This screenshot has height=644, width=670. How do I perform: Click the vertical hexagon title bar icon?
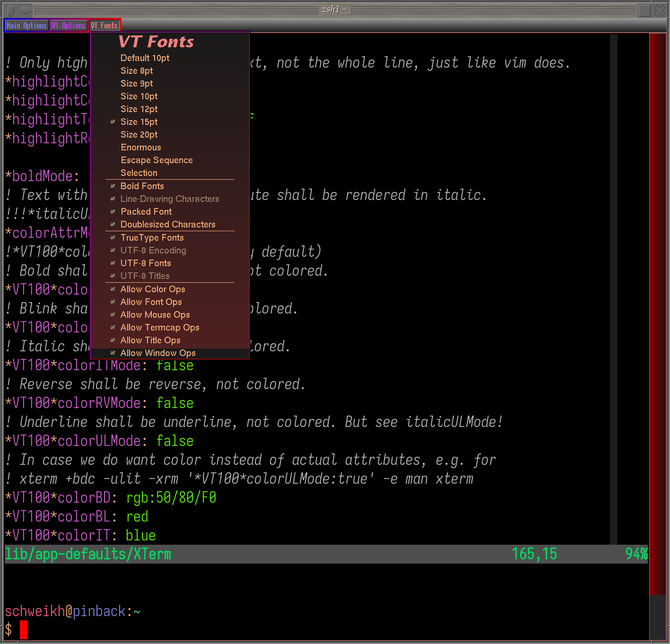(x=11, y=10)
